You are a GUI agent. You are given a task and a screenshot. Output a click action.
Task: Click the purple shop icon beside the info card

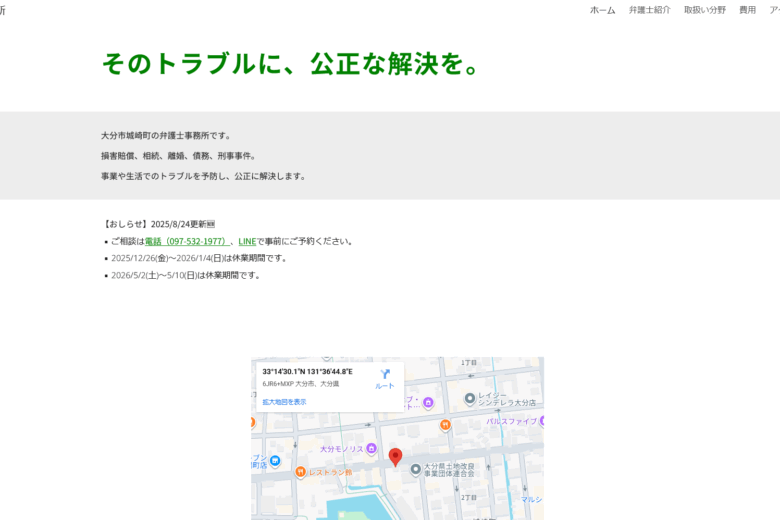point(428,403)
